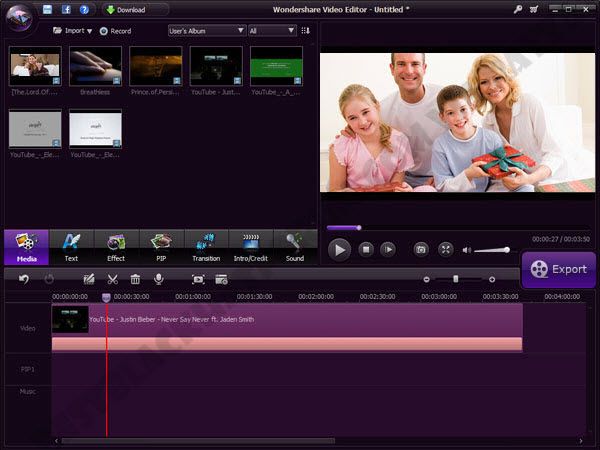Select the Prince.of.Persi... media thumbnail
Image resolution: width=600 pixels, height=450 pixels.
[156, 66]
